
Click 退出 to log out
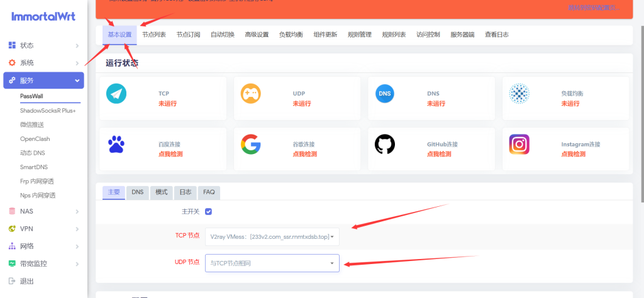click(x=26, y=281)
